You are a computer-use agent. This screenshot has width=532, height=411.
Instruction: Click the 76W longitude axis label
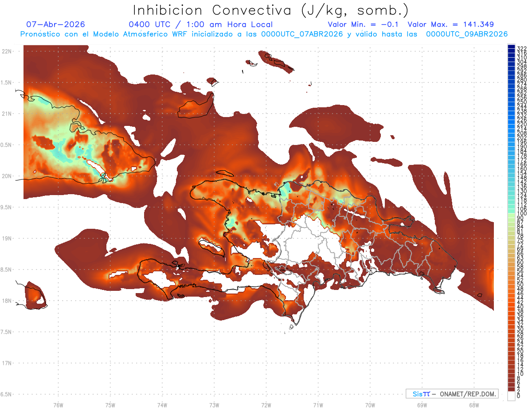tap(58, 405)
